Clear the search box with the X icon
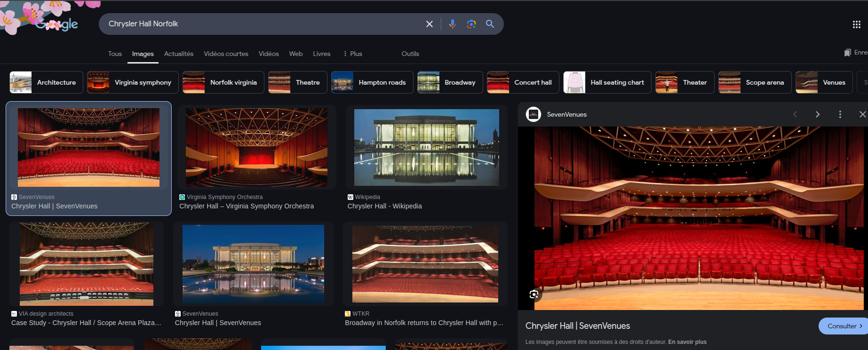Screen dimensions: 868x350 click(x=429, y=24)
